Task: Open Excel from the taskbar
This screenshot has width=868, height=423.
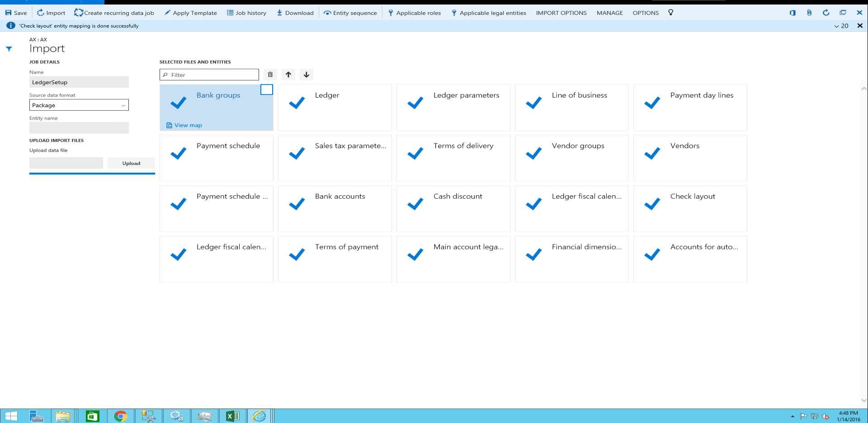Action: [x=233, y=416]
